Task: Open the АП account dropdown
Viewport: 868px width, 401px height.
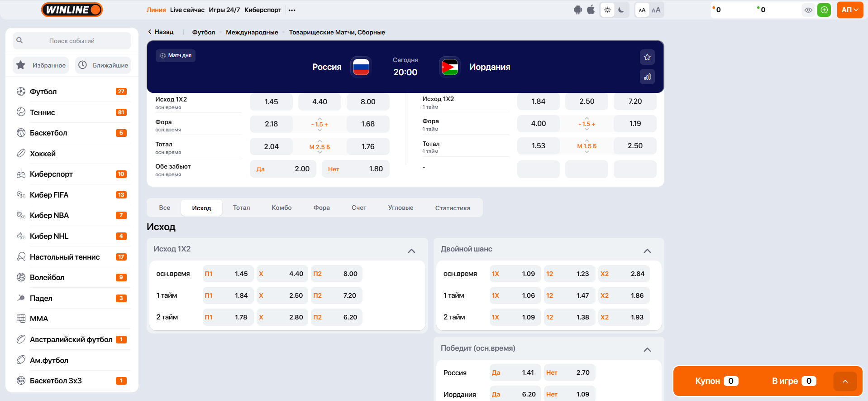Action: [849, 10]
